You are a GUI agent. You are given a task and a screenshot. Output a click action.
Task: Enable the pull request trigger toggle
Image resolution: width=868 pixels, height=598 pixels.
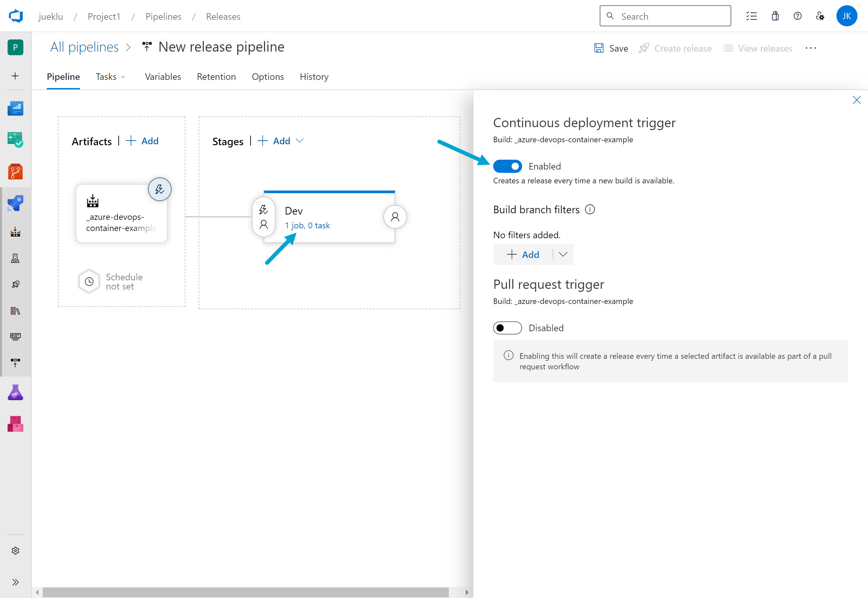click(x=507, y=328)
